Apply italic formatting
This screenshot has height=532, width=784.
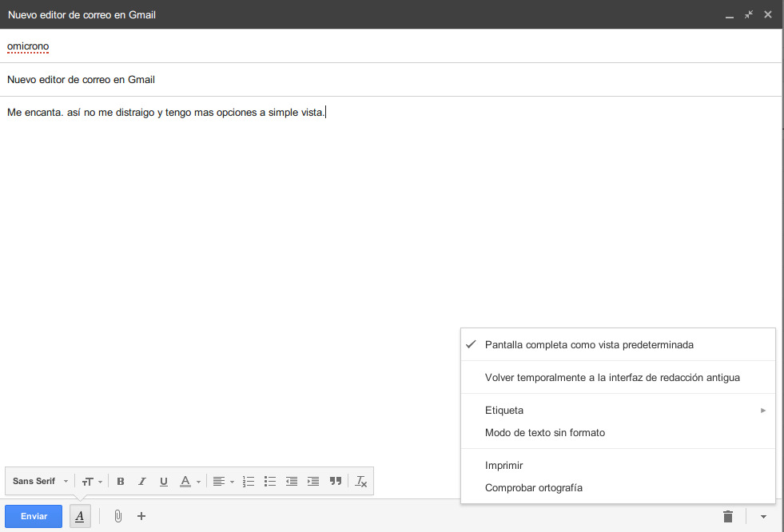coord(142,481)
